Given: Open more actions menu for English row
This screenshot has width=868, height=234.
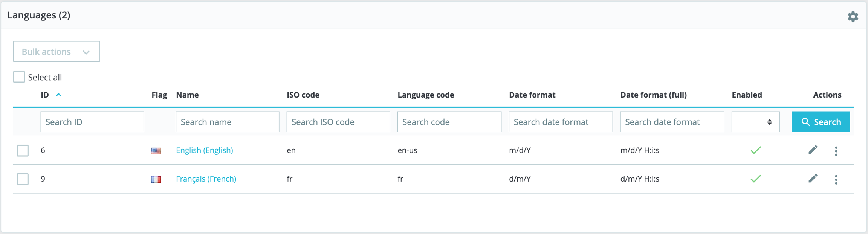Looking at the screenshot, I should [x=836, y=151].
